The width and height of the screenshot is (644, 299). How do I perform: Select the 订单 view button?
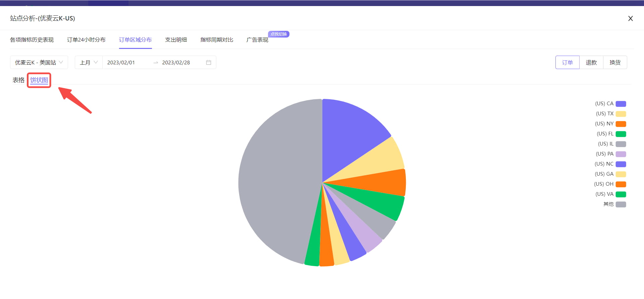tap(568, 62)
